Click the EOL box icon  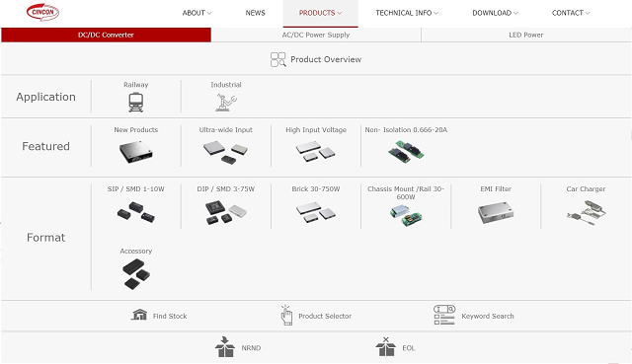tap(386, 346)
